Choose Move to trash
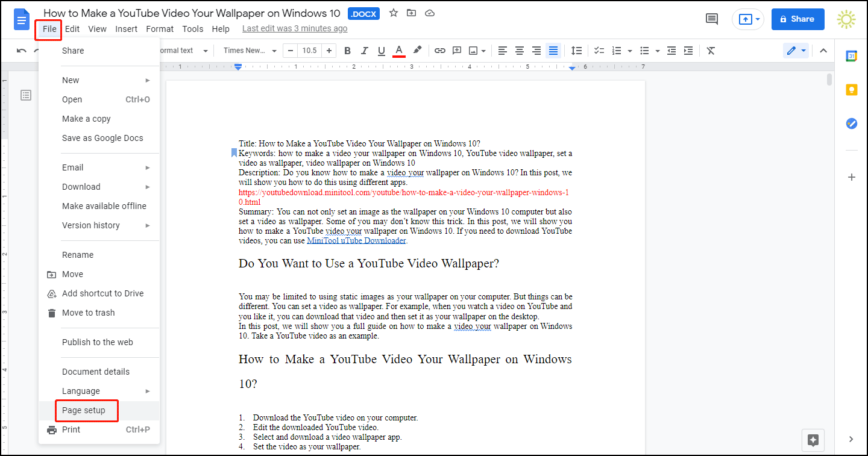The height and width of the screenshot is (456, 868). [x=99, y=313]
